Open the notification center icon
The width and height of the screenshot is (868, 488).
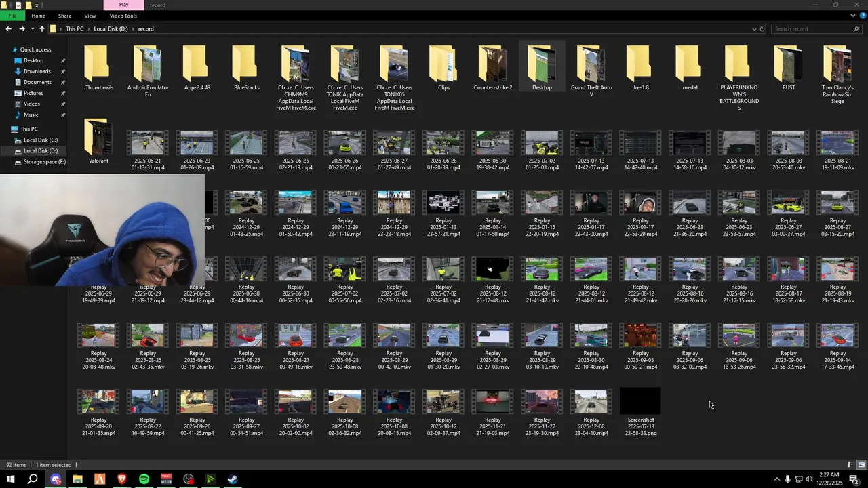click(x=854, y=479)
